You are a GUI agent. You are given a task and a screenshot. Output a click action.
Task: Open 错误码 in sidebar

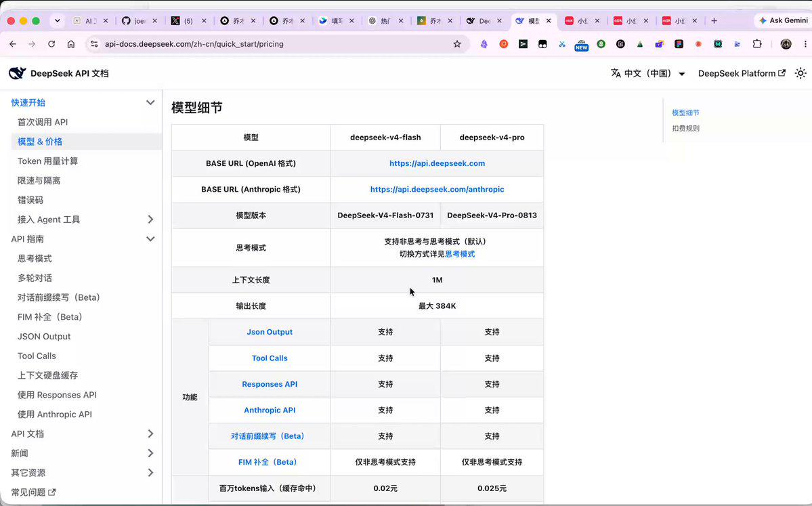[30, 200]
